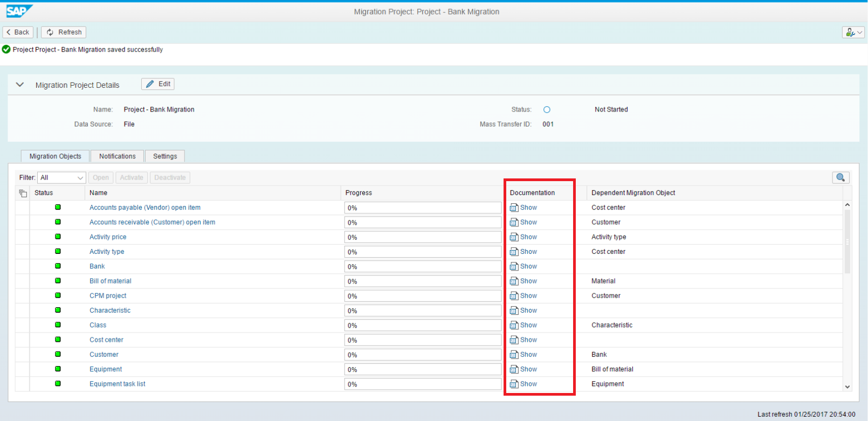
Task: Show documentation for Cost center
Action: tap(523, 340)
